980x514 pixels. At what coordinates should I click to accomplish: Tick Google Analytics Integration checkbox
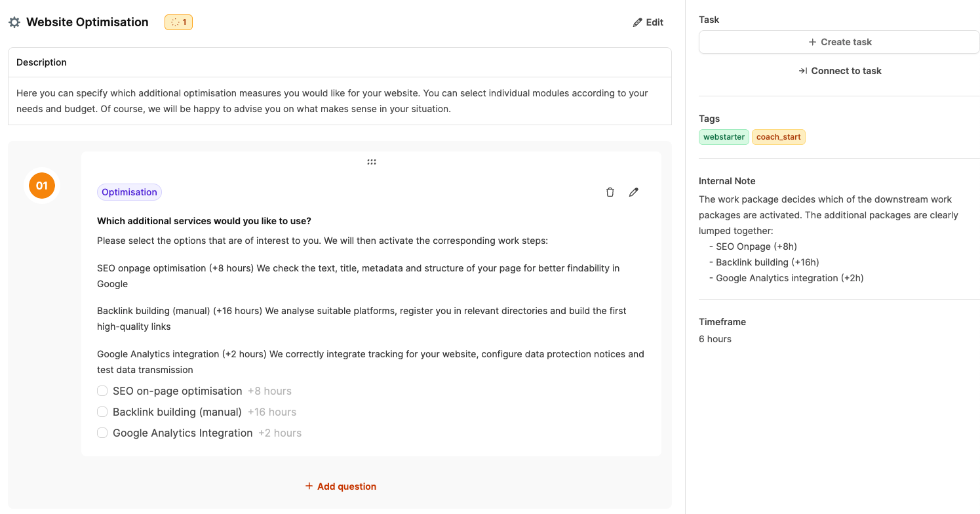click(102, 433)
